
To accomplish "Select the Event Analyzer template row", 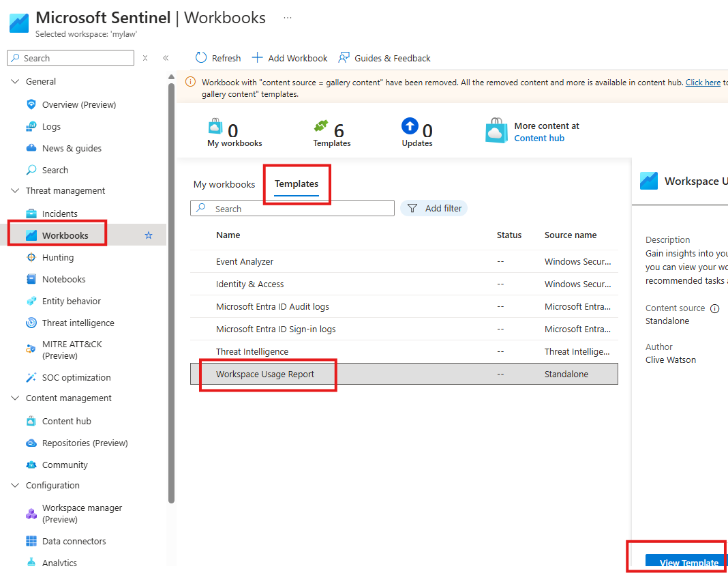I will point(404,262).
